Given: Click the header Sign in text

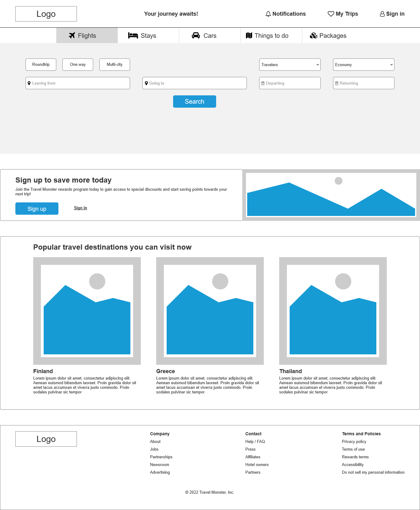Looking at the screenshot, I should click(x=395, y=14).
